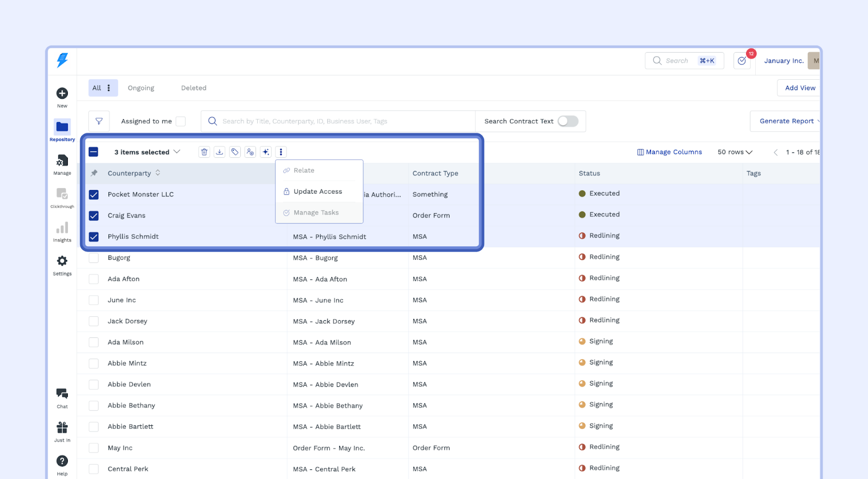Open the filter funnel icon
This screenshot has width=868, height=479.
(x=99, y=122)
